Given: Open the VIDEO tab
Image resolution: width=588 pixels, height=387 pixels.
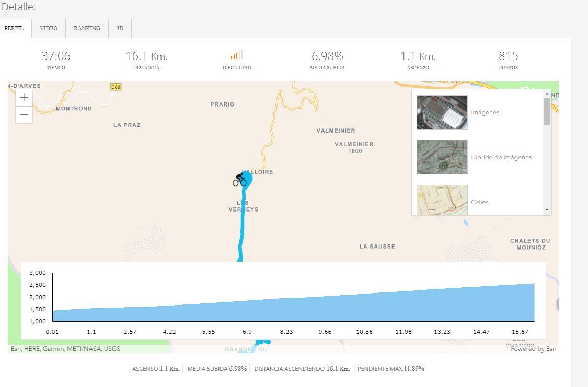Looking at the screenshot, I should coord(49,29).
